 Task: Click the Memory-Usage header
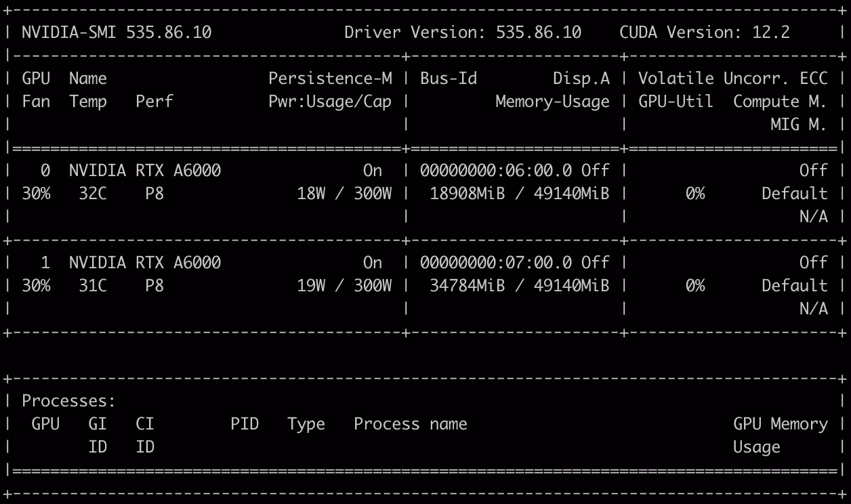coord(553,102)
